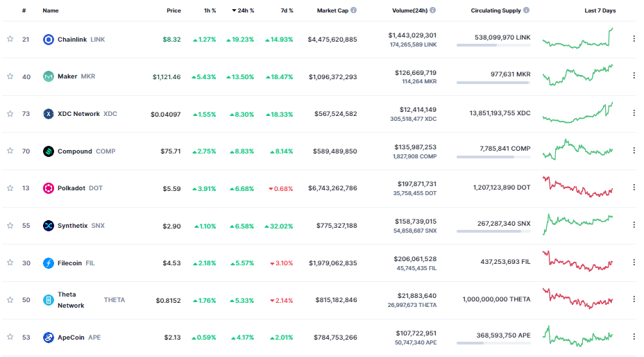Click Compound circulating supply progress bar
Image resolution: width=644 pixels, height=357 pixels.
coord(493,157)
